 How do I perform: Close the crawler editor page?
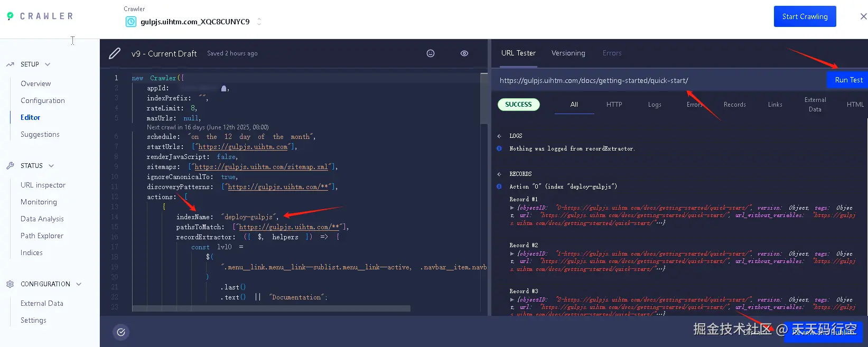(x=863, y=16)
